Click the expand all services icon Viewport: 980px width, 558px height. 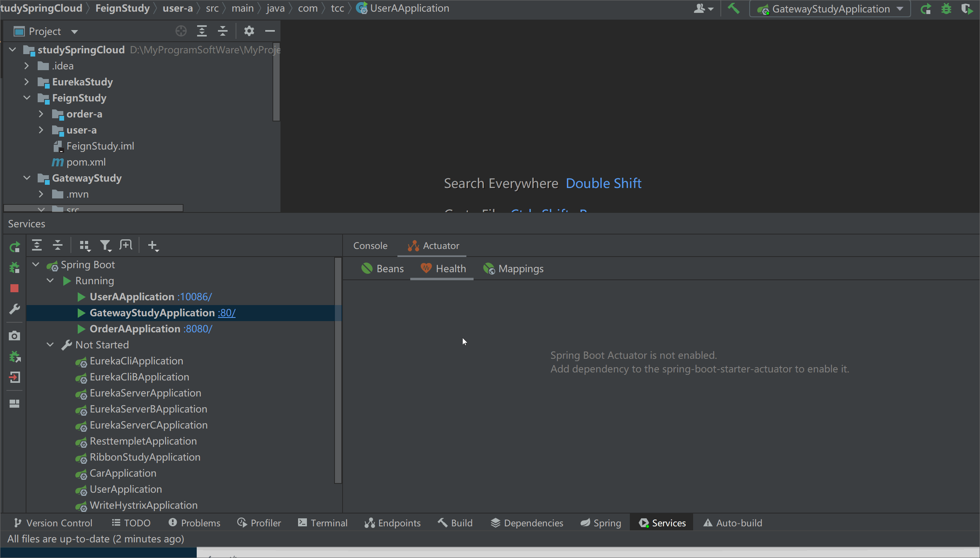[x=36, y=245]
